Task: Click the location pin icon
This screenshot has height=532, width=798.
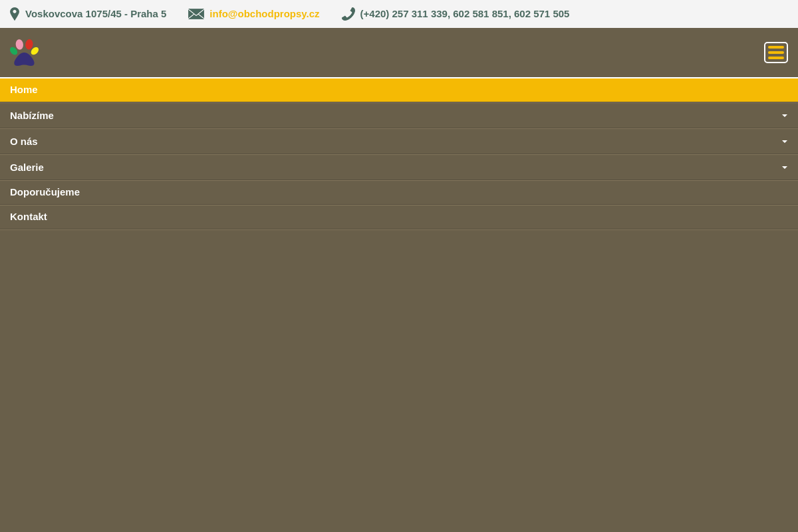Action: point(15,14)
